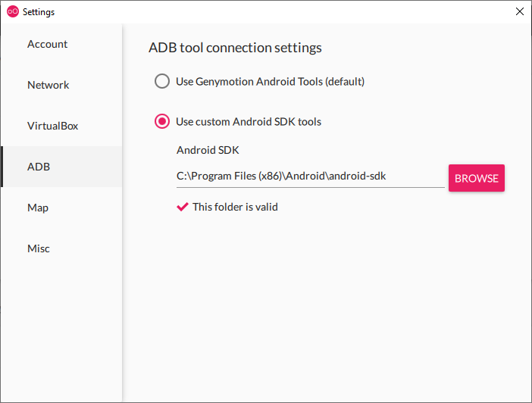532x403 pixels.
Task: Click the 'ADB tool connection settings' heading
Action: point(235,48)
